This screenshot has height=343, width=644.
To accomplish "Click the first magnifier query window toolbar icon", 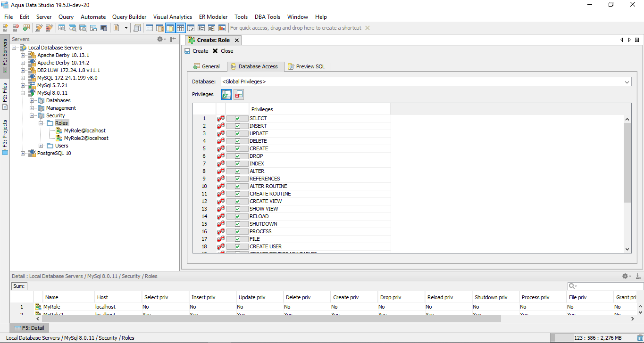I will pyautogui.click(x=62, y=28).
